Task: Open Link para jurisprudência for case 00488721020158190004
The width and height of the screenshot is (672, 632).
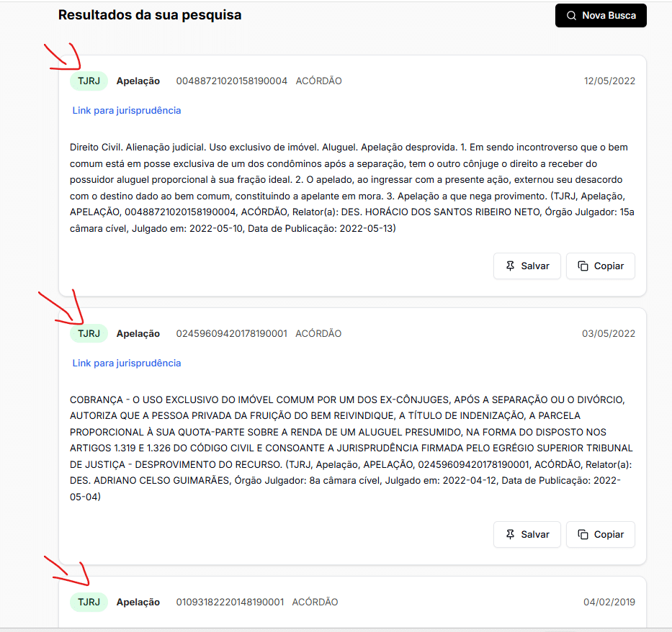Action: [127, 110]
